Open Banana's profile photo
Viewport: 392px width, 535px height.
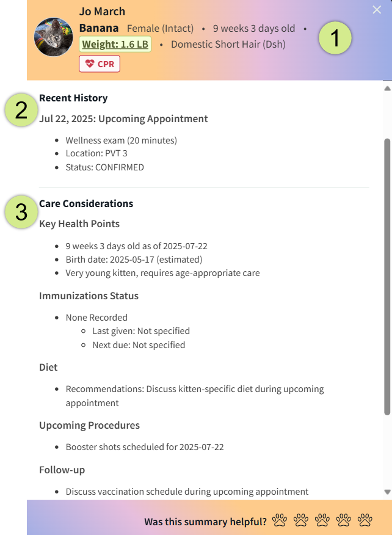tap(53, 37)
